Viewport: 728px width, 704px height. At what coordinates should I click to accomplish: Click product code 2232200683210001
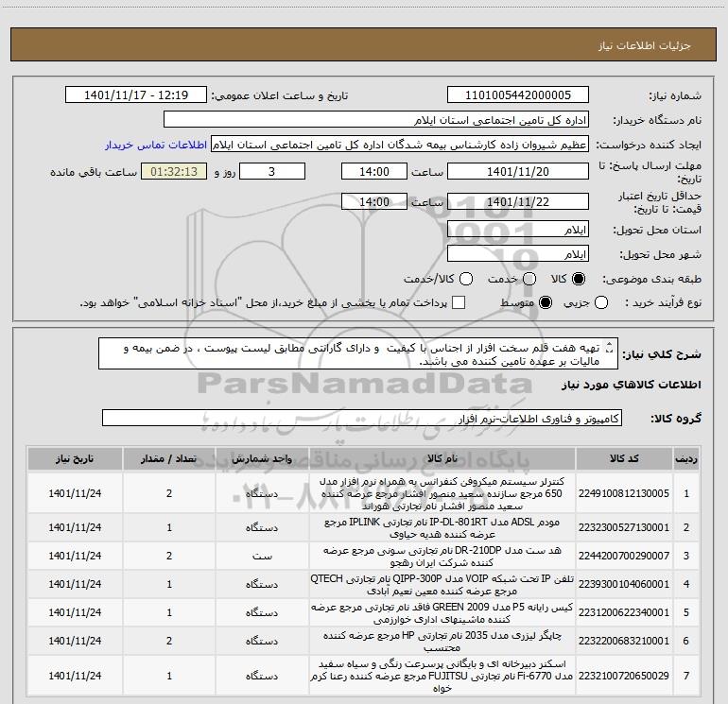[624, 641]
